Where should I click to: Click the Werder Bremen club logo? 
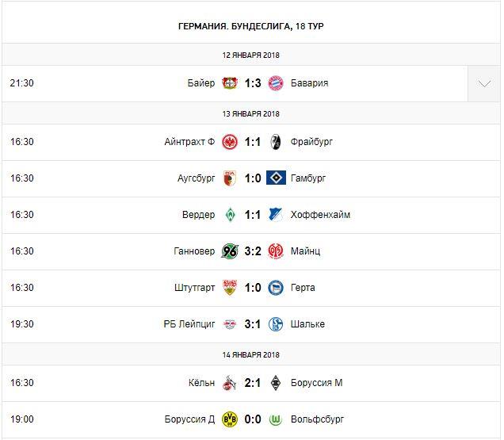pyautogui.click(x=230, y=215)
